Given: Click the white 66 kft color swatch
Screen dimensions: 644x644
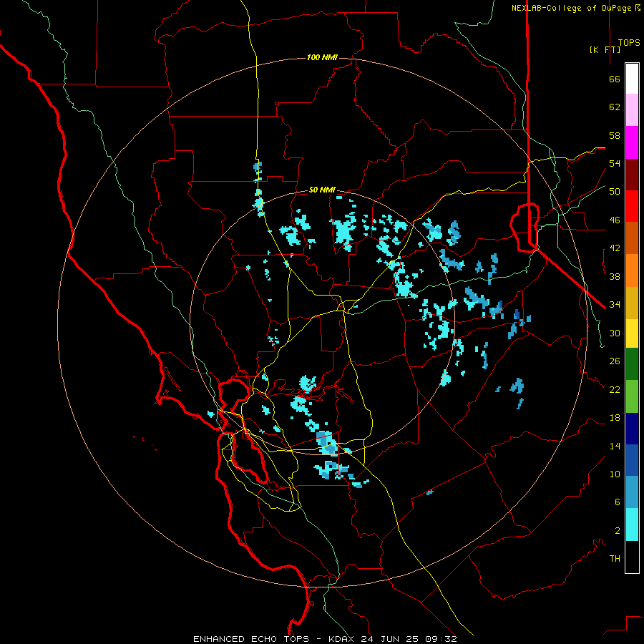Looking at the screenshot, I should pyautogui.click(x=632, y=79).
